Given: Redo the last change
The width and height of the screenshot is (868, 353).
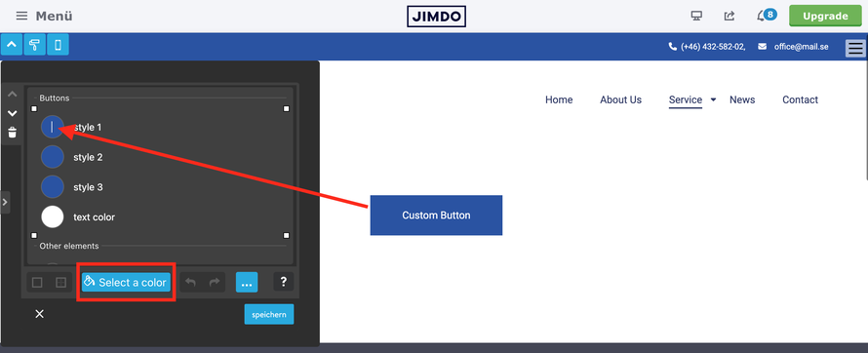Looking at the screenshot, I should [x=215, y=283].
